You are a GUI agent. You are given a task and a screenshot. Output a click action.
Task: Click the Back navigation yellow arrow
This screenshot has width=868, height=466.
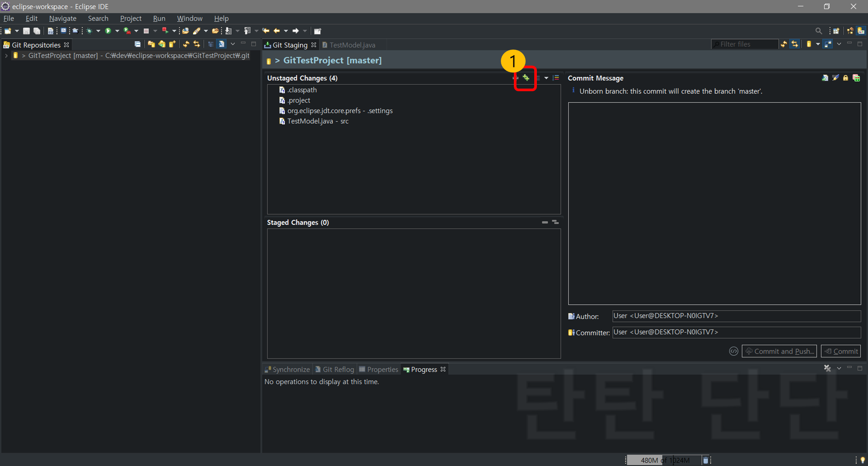(x=276, y=31)
